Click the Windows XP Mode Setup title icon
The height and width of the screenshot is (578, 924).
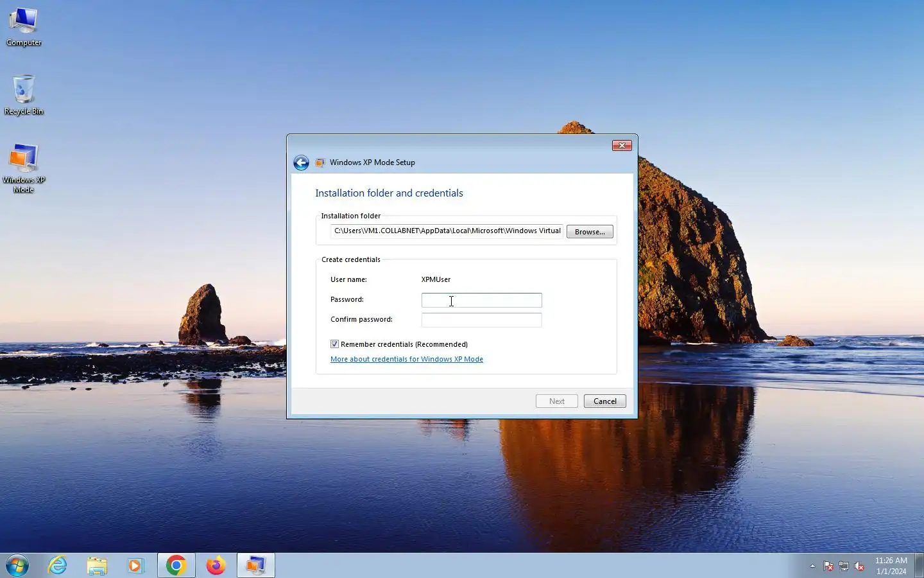coord(320,162)
